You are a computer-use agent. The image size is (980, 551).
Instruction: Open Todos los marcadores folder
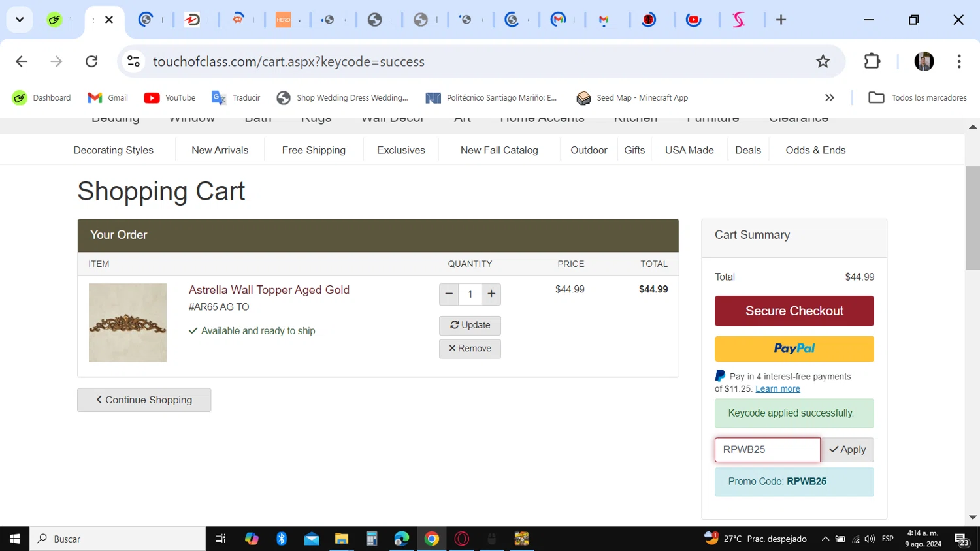coord(917,98)
